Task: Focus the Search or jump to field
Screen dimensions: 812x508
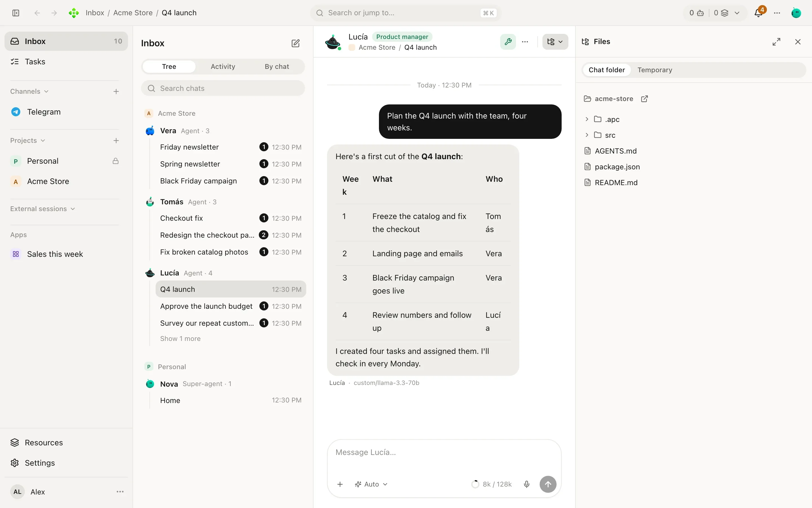Action: click(406, 13)
